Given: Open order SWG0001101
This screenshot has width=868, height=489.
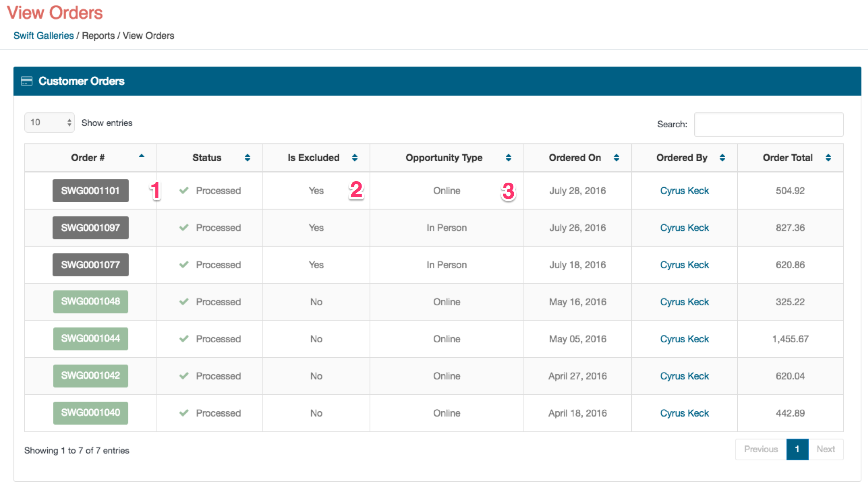Looking at the screenshot, I should (91, 191).
